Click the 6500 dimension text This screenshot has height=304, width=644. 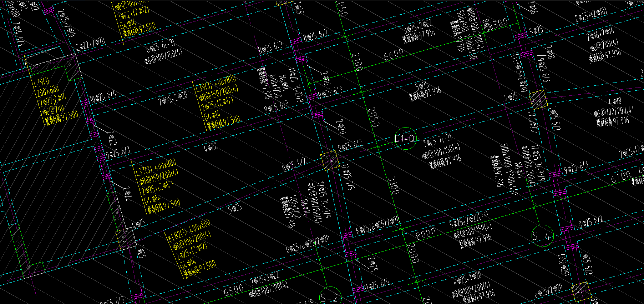(233, 290)
